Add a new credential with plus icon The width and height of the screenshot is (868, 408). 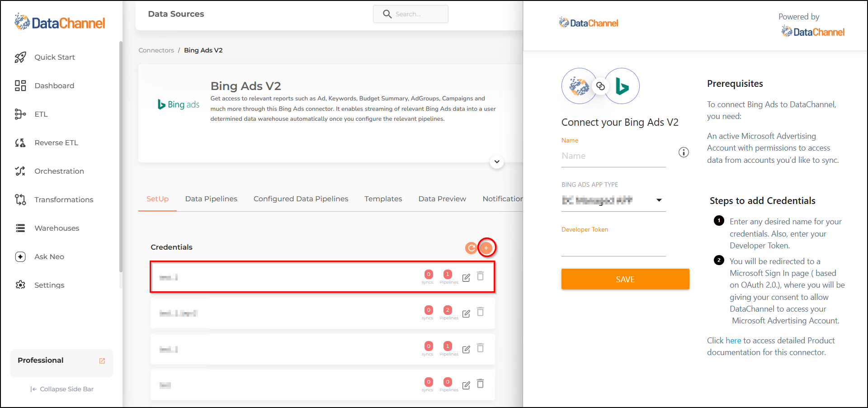tap(486, 247)
